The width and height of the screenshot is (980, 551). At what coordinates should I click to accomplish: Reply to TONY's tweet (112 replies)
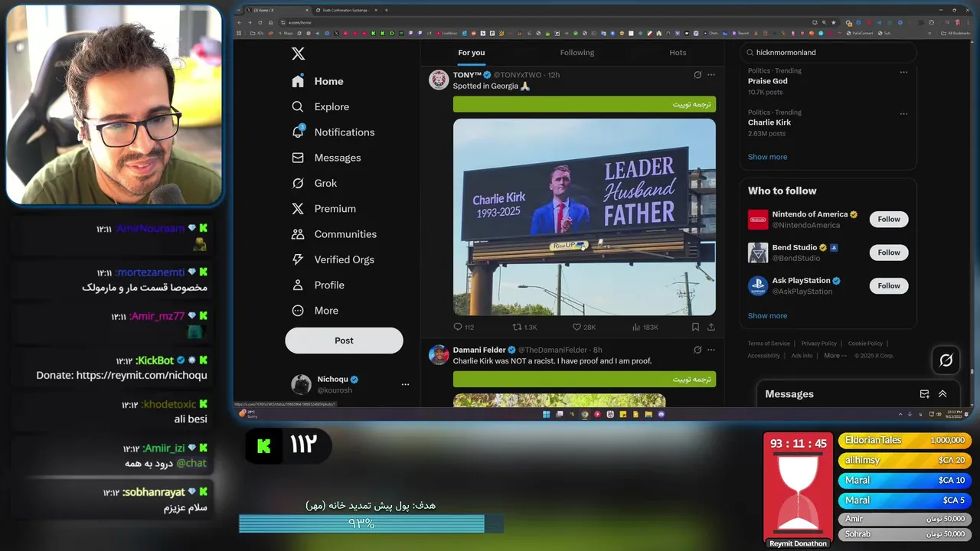pos(464,327)
